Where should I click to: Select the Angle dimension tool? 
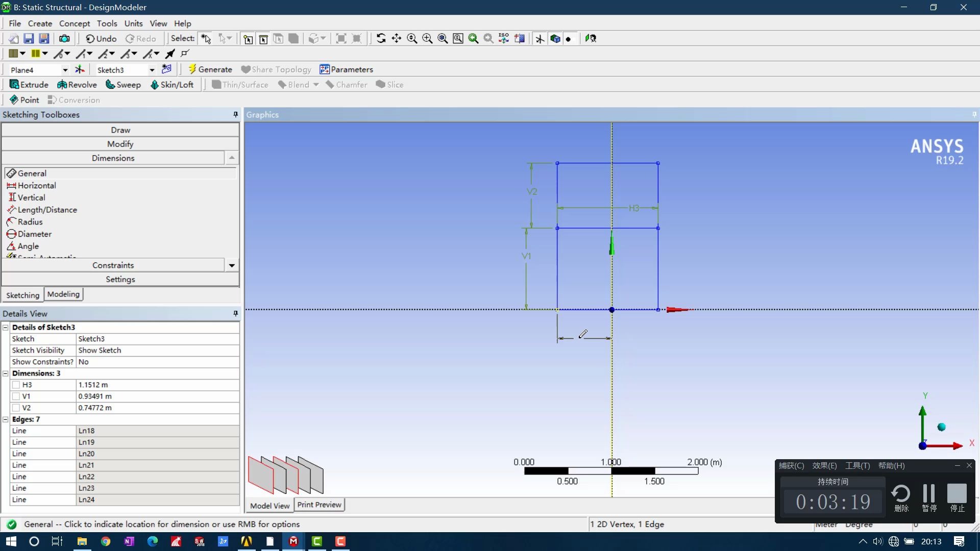pyautogui.click(x=22, y=246)
